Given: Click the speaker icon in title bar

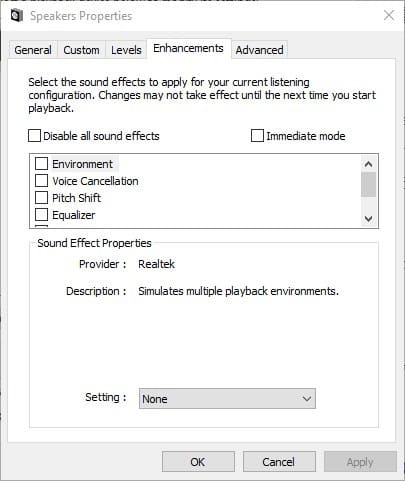Looking at the screenshot, I should pyautogui.click(x=16, y=16).
